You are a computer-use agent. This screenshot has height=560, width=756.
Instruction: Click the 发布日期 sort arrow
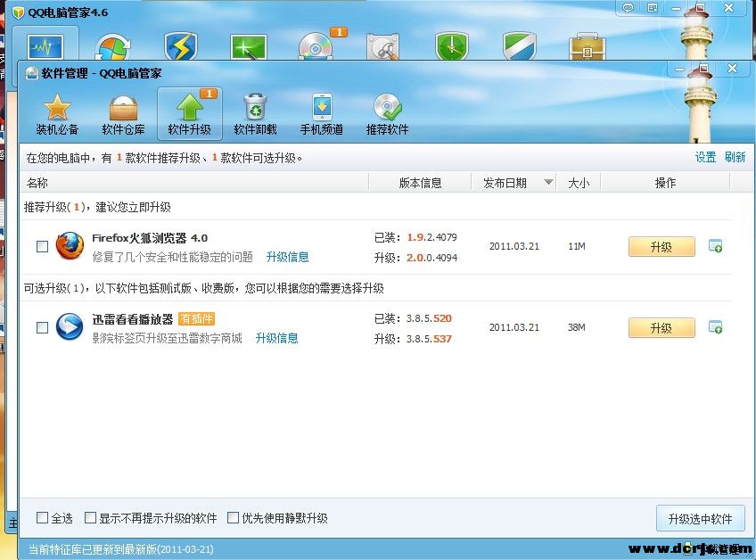pyautogui.click(x=547, y=183)
